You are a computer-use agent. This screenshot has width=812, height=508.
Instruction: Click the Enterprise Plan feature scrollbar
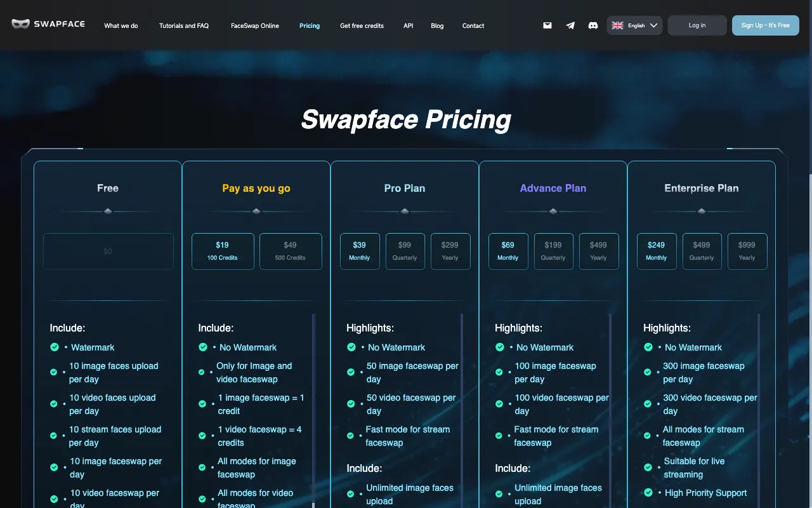[x=759, y=410]
